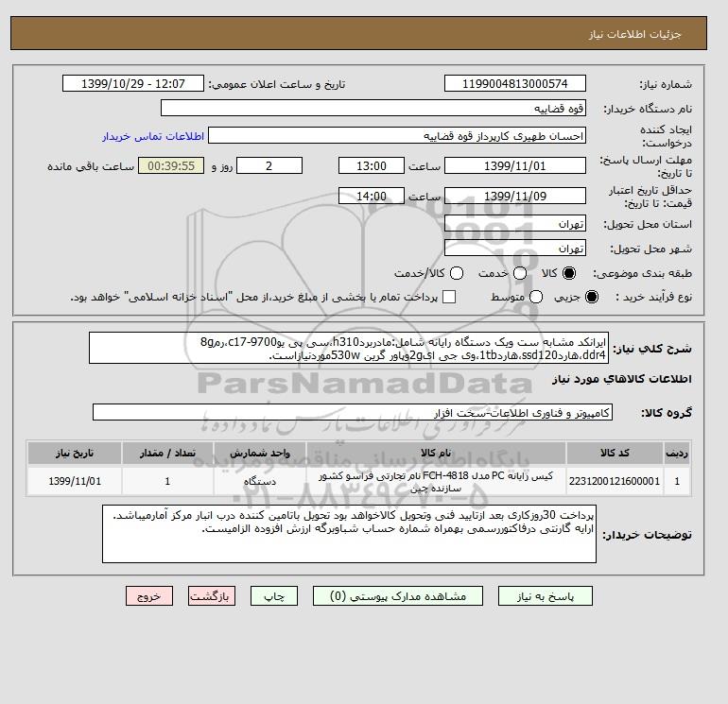Click the deadline time 13:00 field

pos(372,165)
